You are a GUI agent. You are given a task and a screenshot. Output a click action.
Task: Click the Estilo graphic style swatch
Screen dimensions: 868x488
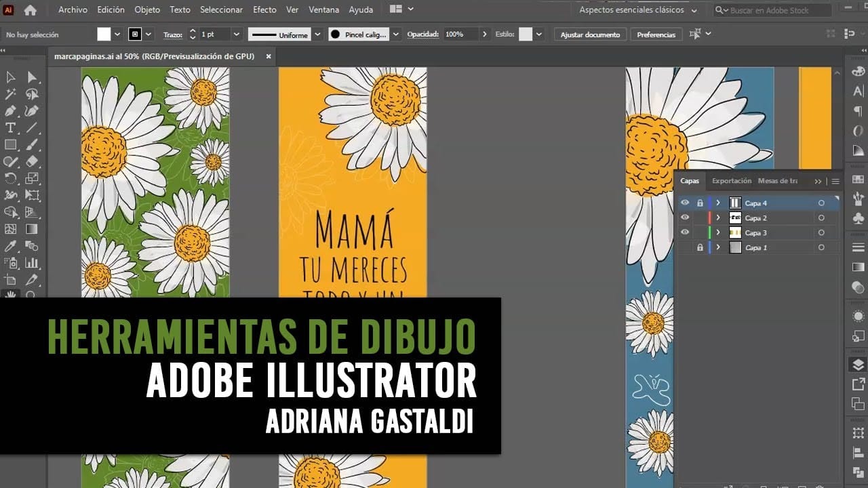526,34
